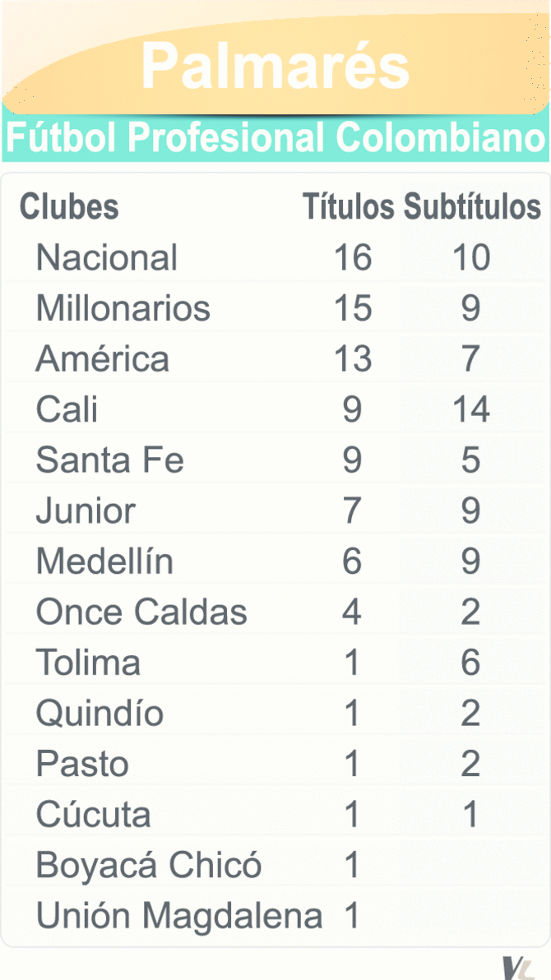Click the Boyacá Chicó entry
This screenshot has height=980, width=551.
point(149,866)
